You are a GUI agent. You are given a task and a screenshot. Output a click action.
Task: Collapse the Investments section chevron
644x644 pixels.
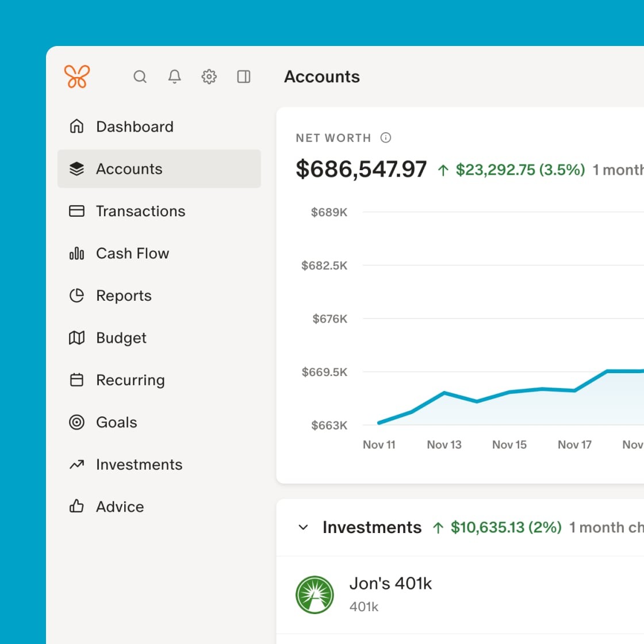pyautogui.click(x=304, y=527)
